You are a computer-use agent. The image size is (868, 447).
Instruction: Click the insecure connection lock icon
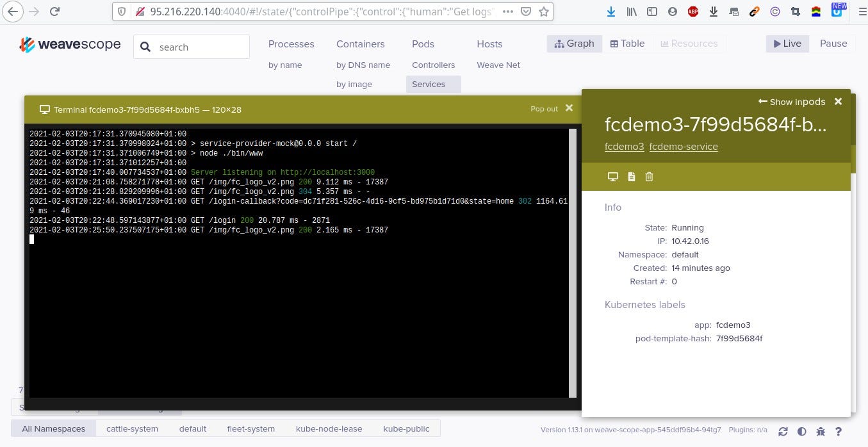[x=139, y=11]
